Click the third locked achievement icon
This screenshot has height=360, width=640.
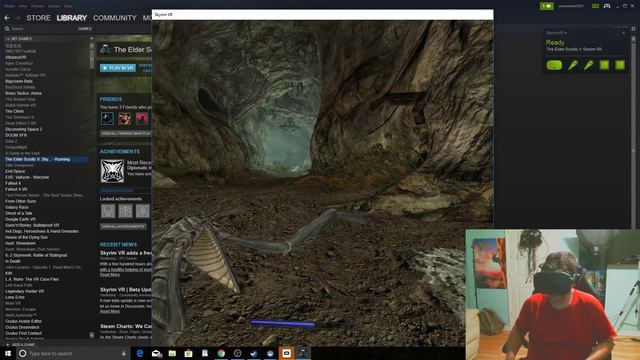click(x=142, y=211)
